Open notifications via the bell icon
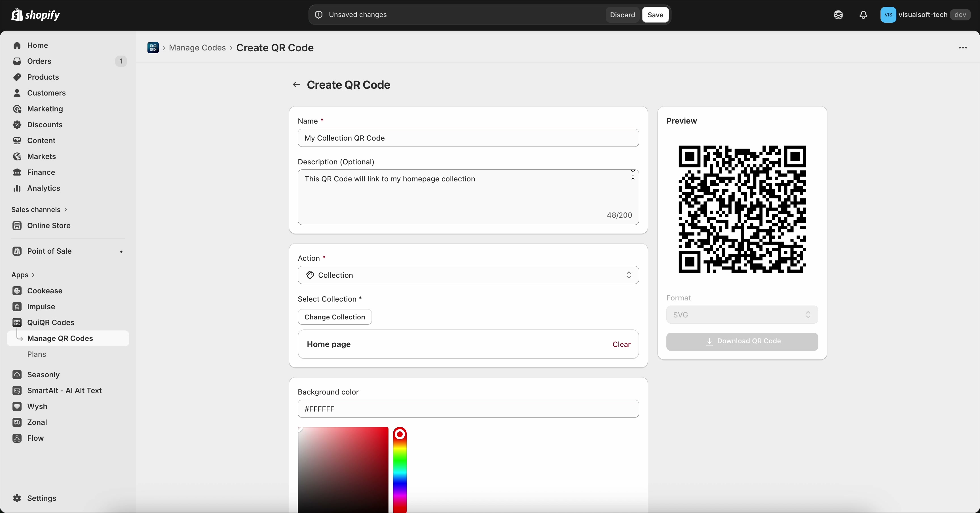The width and height of the screenshot is (980, 513). 863,15
